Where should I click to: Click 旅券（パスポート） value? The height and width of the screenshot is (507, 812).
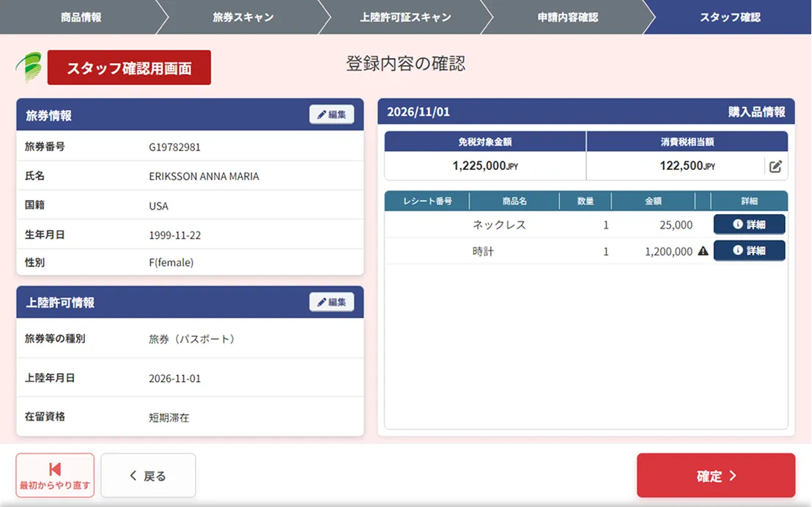point(192,338)
